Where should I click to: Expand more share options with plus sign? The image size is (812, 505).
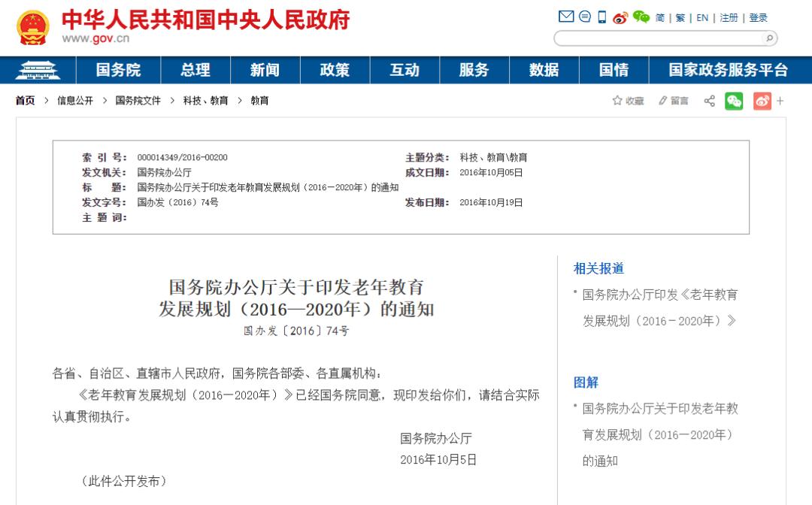coord(780,101)
